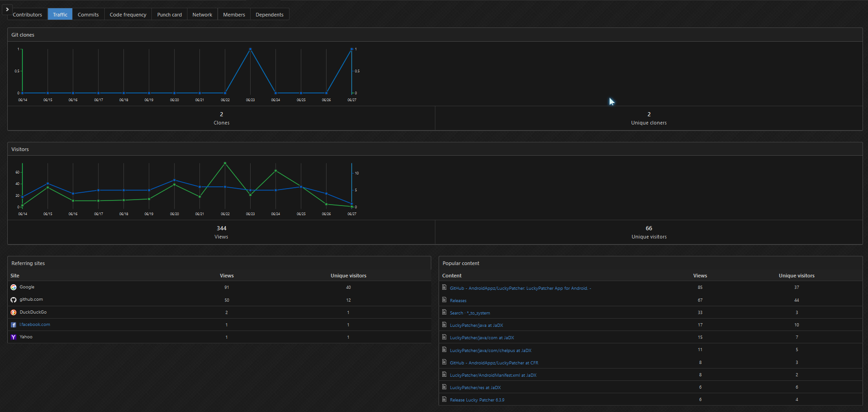Click the Yahoo site name in Referring sites
This screenshot has width=868, height=412.
click(x=26, y=337)
